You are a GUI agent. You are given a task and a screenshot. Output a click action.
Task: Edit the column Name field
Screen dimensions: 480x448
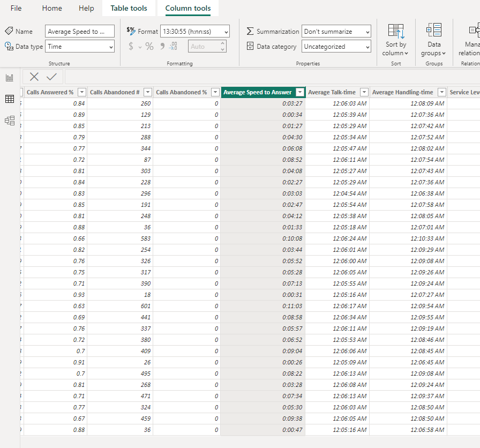pyautogui.click(x=80, y=31)
